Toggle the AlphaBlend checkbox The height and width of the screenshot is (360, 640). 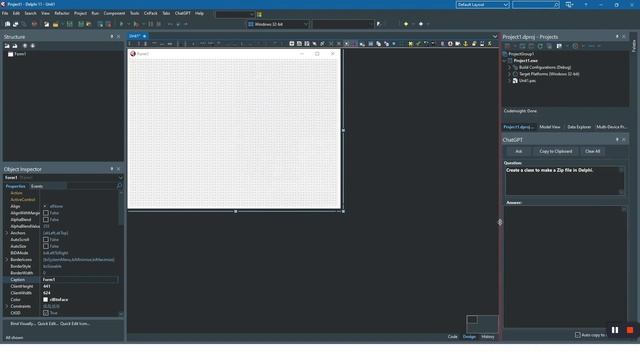click(x=46, y=220)
